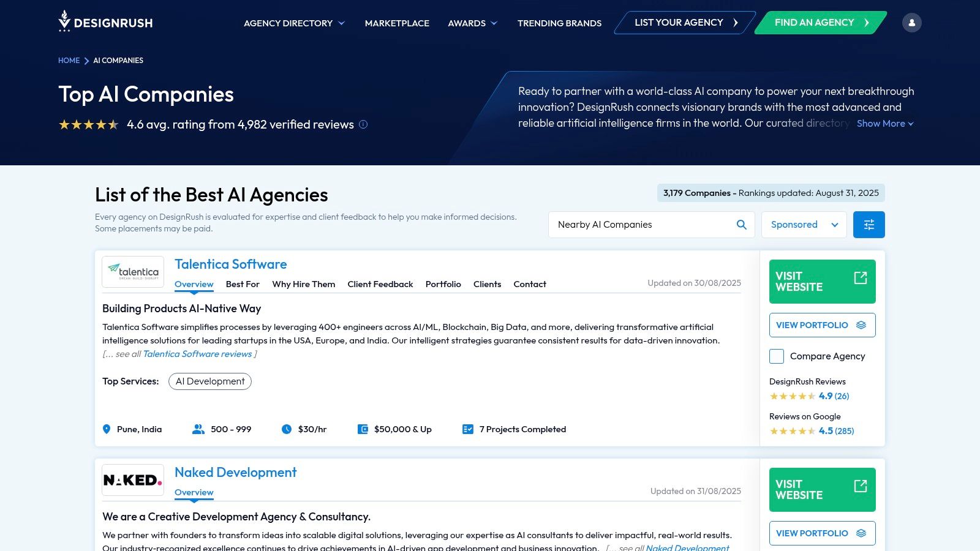This screenshot has width=980, height=551.
Task: Click the 'Building Products AI-Native Way' heading
Action: point(182,309)
